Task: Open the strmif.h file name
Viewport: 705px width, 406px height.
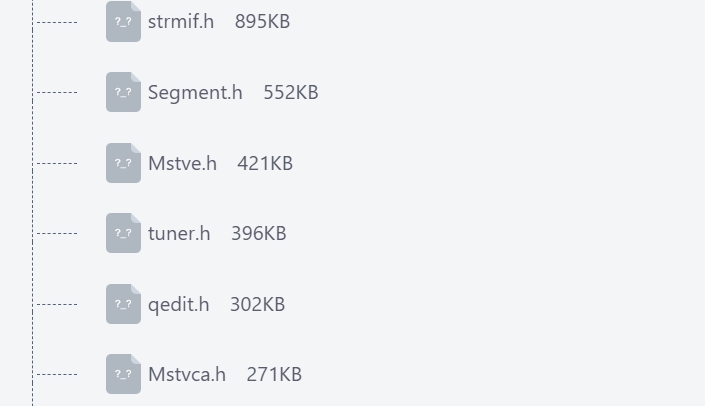Action: click(181, 22)
